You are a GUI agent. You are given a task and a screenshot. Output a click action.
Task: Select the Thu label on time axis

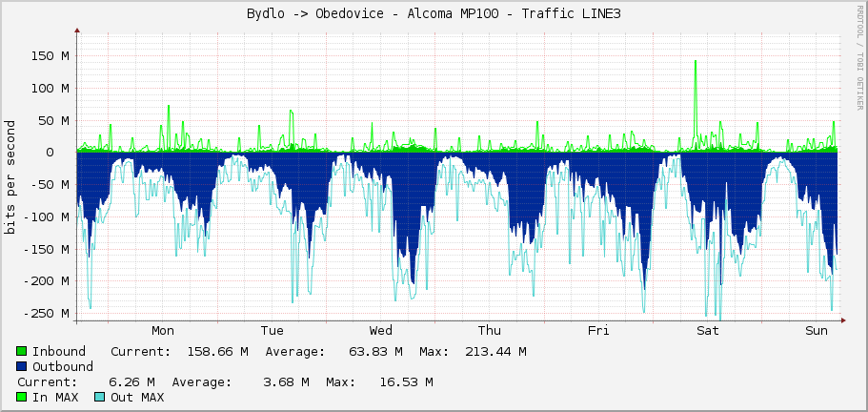pos(489,331)
